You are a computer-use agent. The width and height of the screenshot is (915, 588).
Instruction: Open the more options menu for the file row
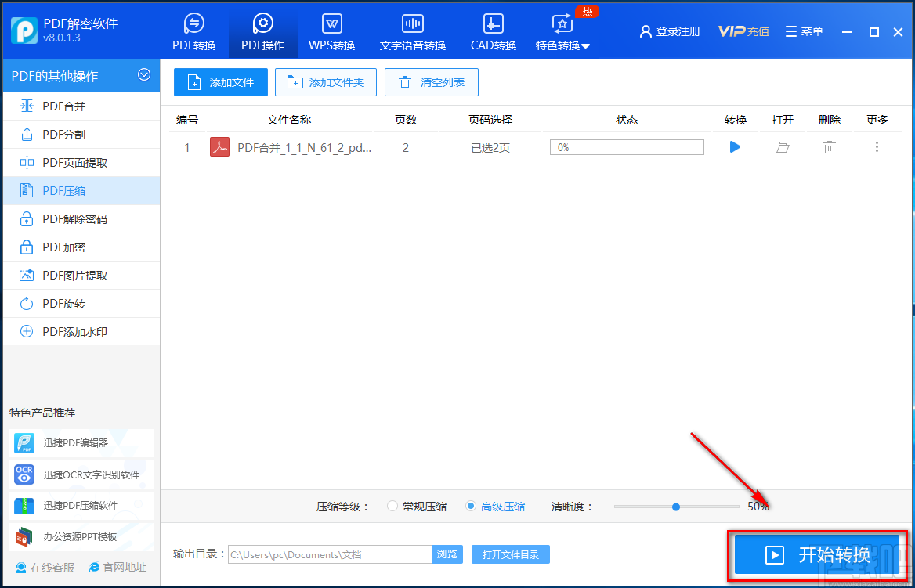tap(877, 146)
